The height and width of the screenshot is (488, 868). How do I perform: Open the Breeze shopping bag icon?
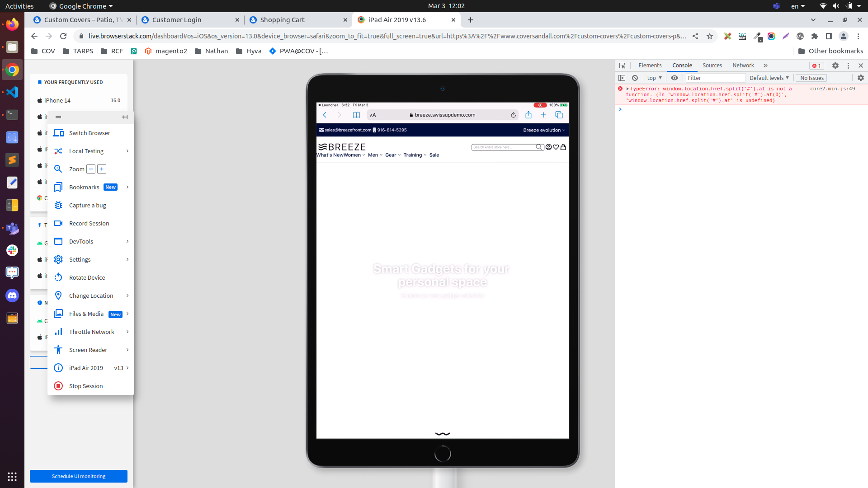tap(563, 147)
